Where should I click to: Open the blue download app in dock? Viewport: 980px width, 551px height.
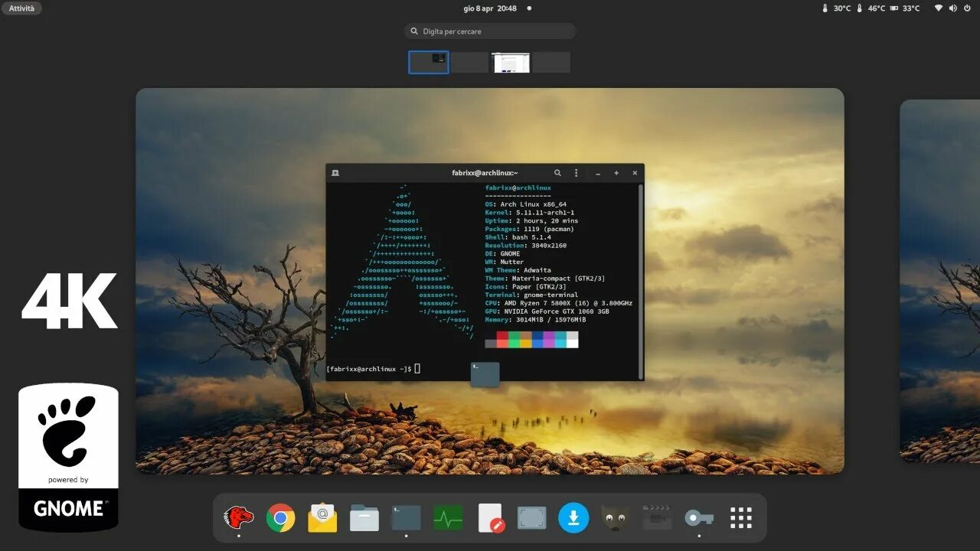click(573, 518)
